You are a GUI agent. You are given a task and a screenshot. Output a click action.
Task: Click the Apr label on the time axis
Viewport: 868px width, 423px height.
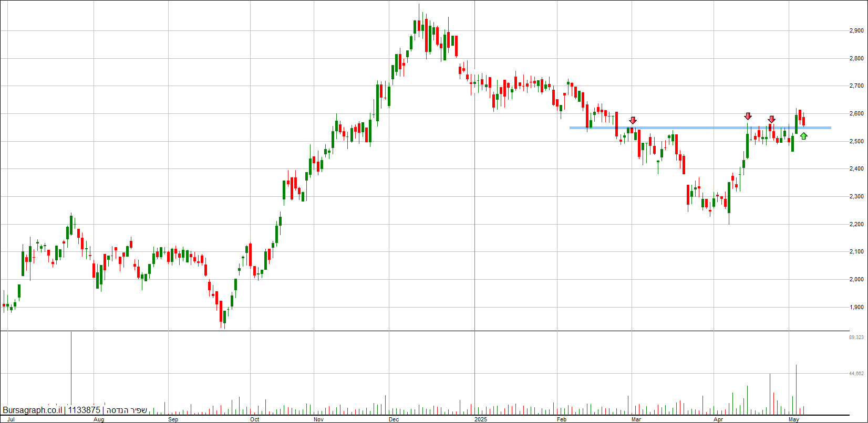(719, 420)
